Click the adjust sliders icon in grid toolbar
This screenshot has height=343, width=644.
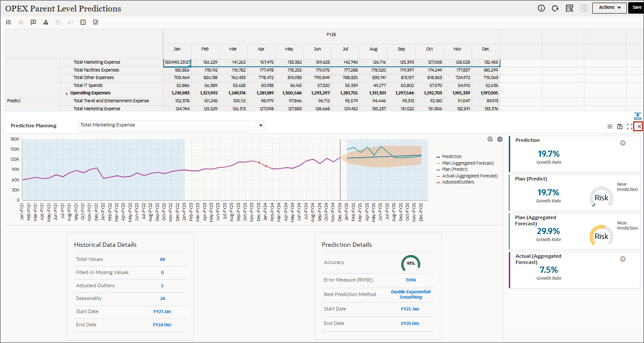[8, 22]
